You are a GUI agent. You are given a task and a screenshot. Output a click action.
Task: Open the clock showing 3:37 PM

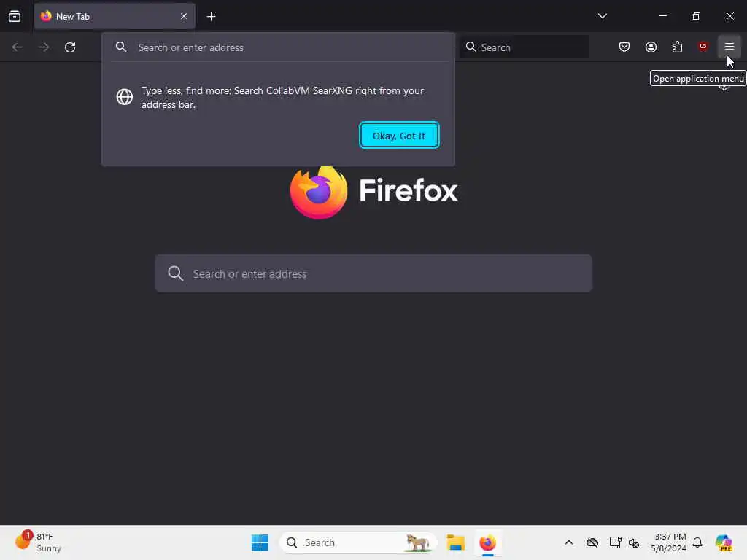[x=669, y=542]
